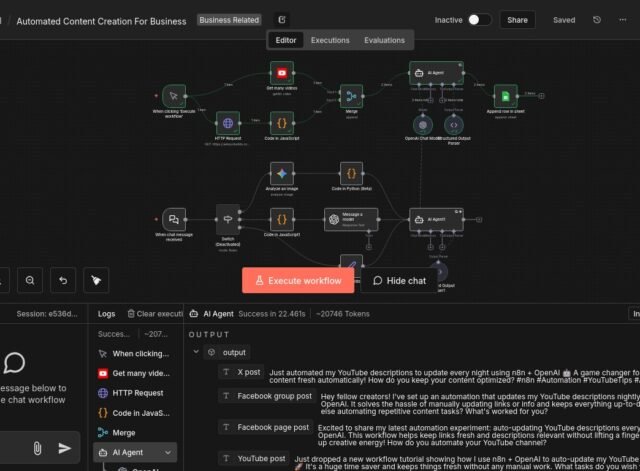Switch to the Executions tab
Viewport: 640px width, 471px height.
[x=330, y=40]
